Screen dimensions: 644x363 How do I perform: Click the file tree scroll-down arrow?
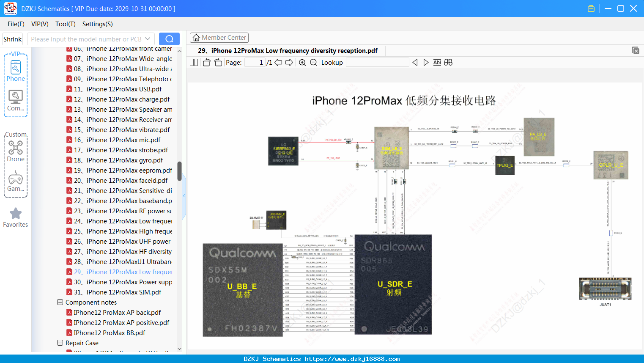pyautogui.click(x=179, y=349)
